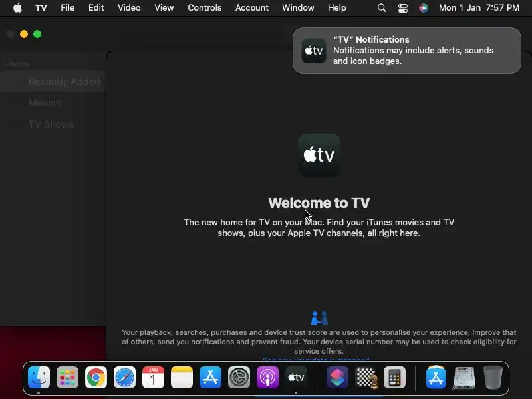The height and width of the screenshot is (399, 532).
Task: Click the privacy handshake icon
Action: click(319, 318)
